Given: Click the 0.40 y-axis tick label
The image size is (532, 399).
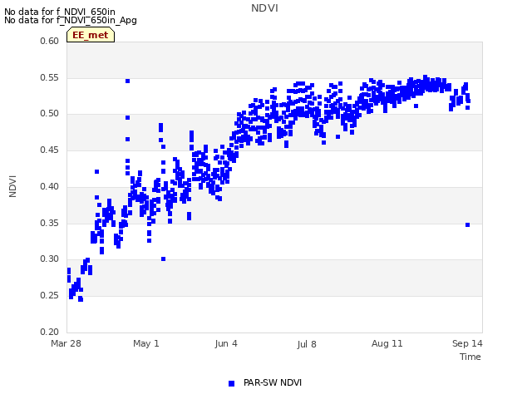Looking at the screenshot, I should [x=50, y=186].
